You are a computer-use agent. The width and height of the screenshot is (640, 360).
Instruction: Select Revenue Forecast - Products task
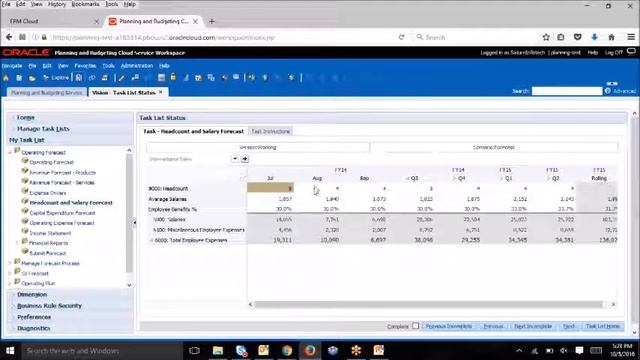pyautogui.click(x=62, y=173)
